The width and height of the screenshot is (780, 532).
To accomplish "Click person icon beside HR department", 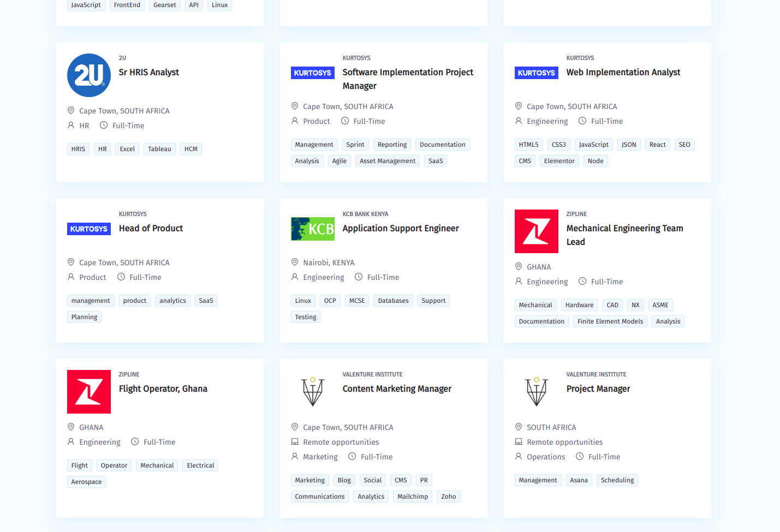I will 71,125.
